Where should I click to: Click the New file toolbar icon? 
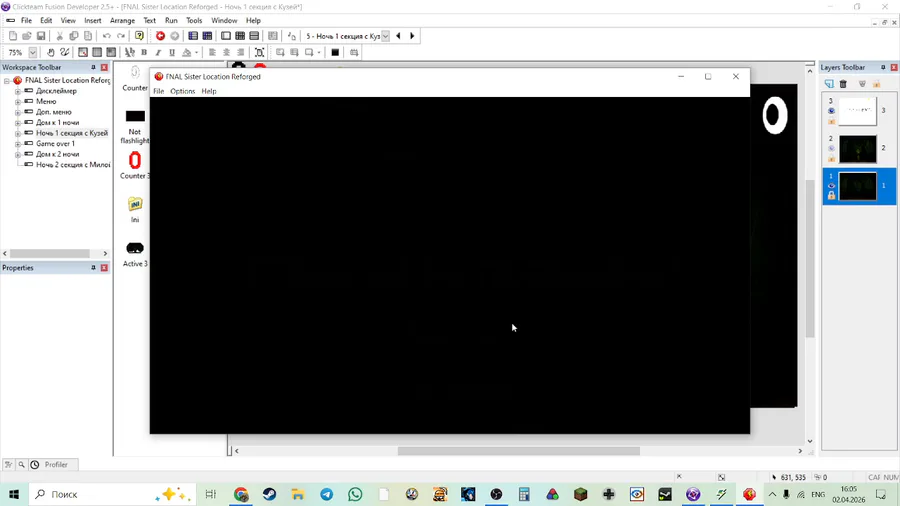[x=13, y=36]
